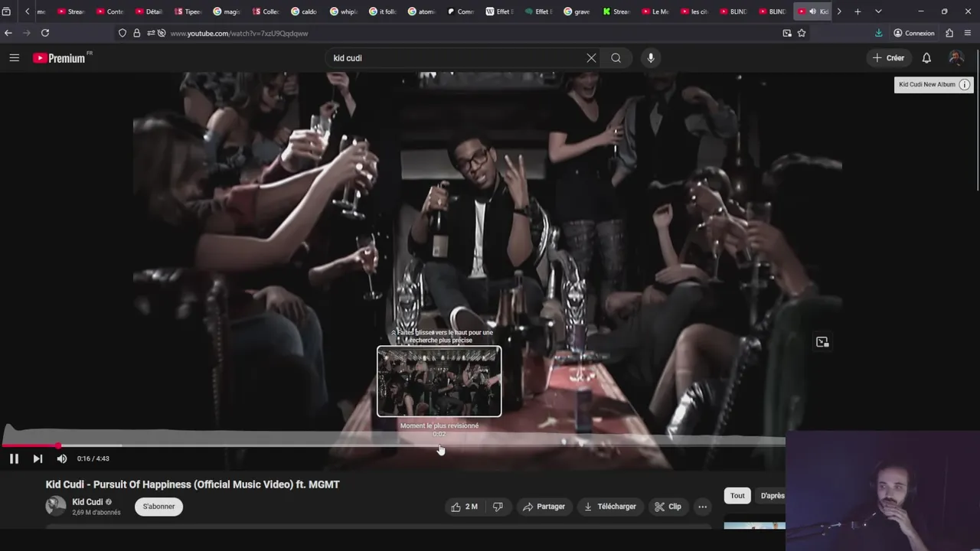
Task: Switch to the Tipee tab
Action: [188, 11]
